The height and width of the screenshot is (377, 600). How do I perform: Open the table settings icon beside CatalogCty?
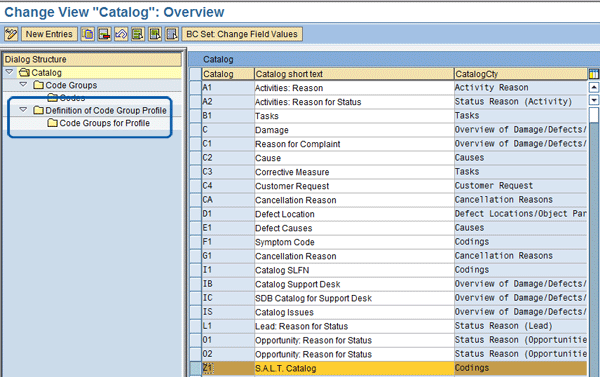pos(593,74)
